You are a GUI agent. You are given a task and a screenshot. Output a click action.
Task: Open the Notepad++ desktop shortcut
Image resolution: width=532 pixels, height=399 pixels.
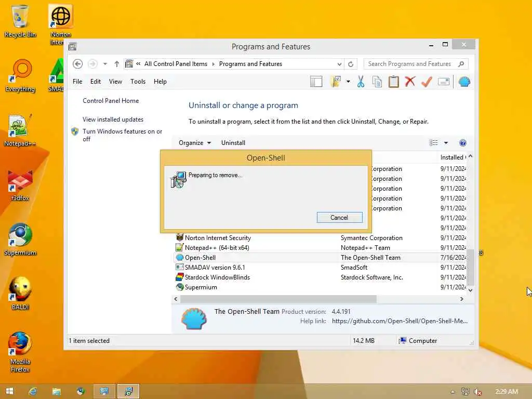(x=20, y=130)
